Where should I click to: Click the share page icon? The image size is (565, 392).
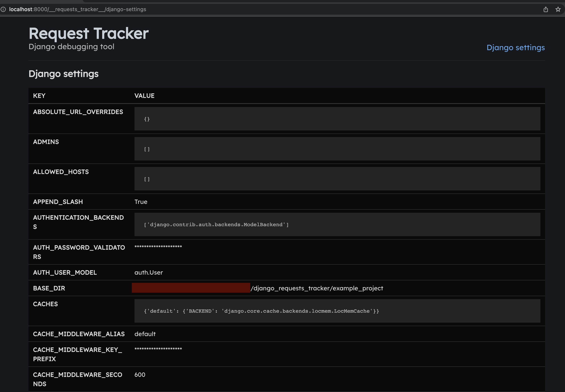[x=546, y=9]
